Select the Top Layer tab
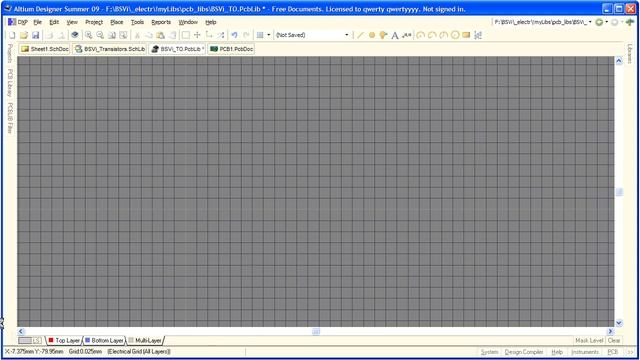The width and height of the screenshot is (640, 360). click(64, 340)
